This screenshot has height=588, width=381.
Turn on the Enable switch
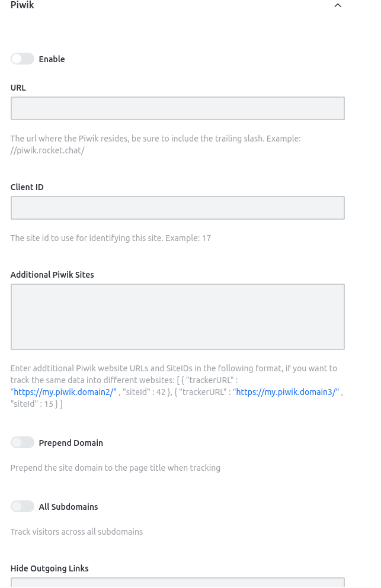pyautogui.click(x=23, y=59)
